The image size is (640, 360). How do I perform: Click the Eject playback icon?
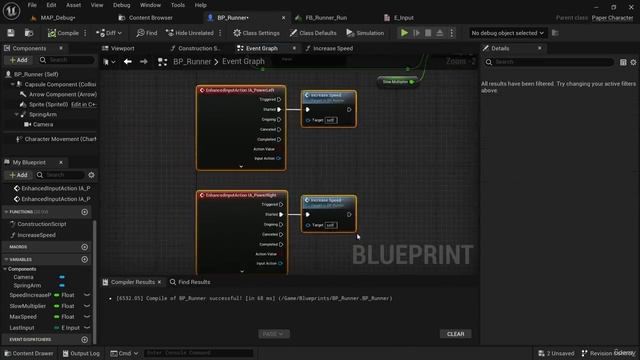pyautogui.click(x=440, y=33)
